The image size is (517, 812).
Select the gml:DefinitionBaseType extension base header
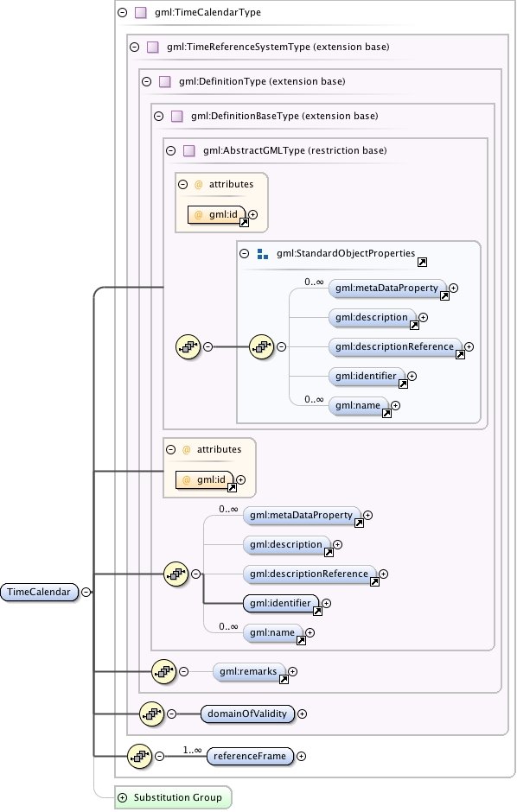point(284,116)
